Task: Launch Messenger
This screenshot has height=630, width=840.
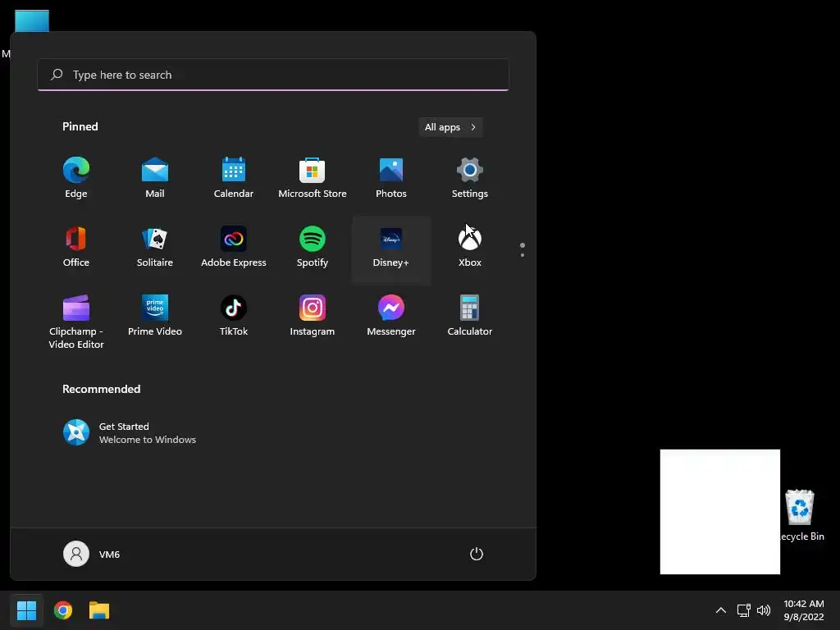Action: tap(391, 316)
